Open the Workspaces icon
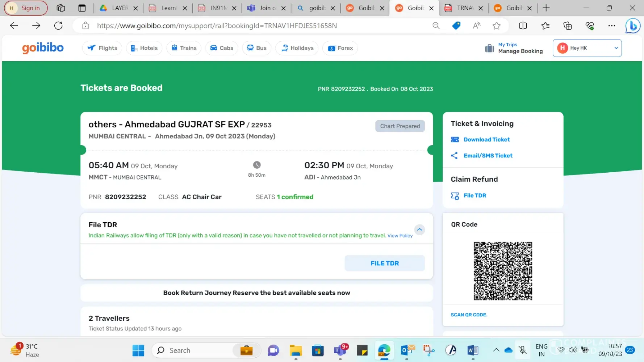Image resolution: width=644 pixels, height=362 pixels. (x=60, y=8)
